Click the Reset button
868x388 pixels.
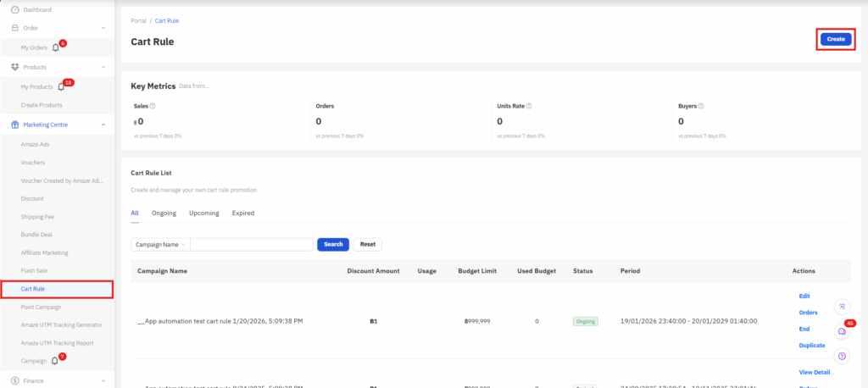click(x=367, y=244)
